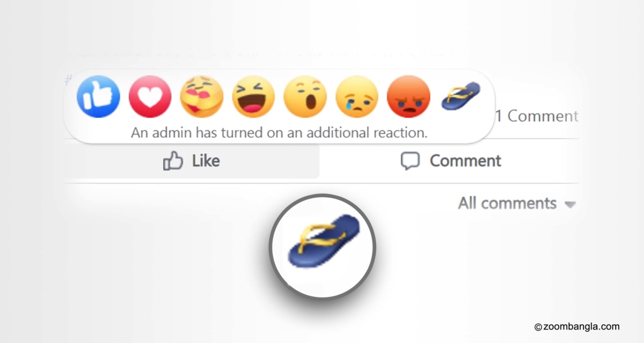644x343 pixels.
Task: Select the laughing Haha reaction emoji
Action: (253, 96)
